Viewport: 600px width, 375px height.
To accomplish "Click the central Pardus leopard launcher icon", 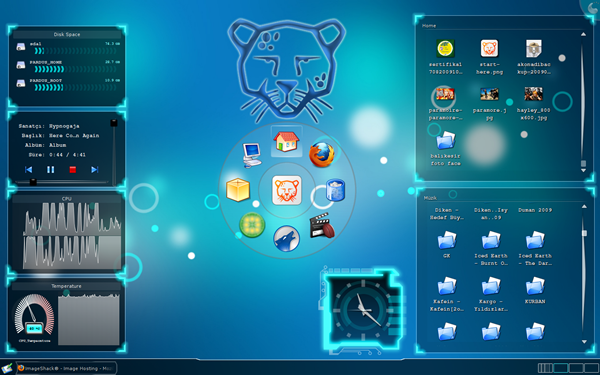I will tap(287, 190).
